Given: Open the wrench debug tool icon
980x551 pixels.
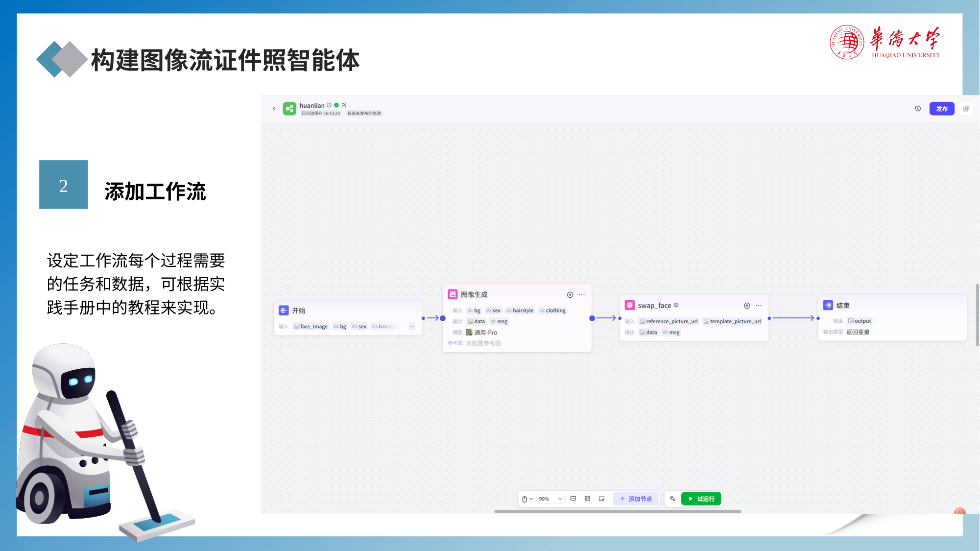Looking at the screenshot, I should [672, 499].
